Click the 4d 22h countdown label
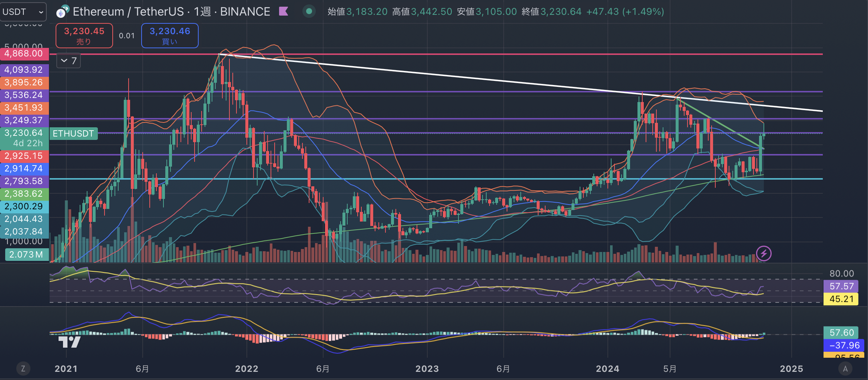Image resolution: width=868 pixels, height=380 pixels. (x=28, y=144)
